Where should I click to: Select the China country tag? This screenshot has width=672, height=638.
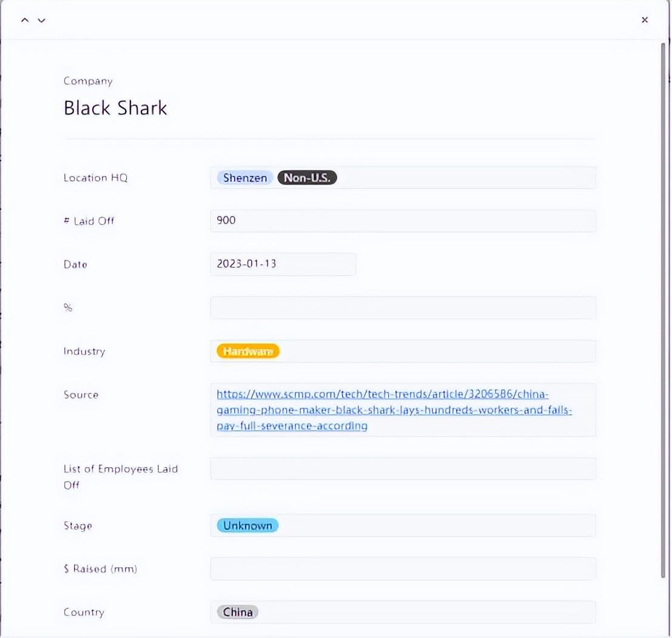click(238, 612)
